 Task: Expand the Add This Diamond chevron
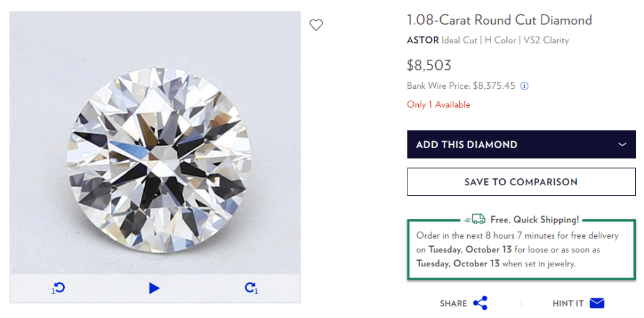(x=622, y=144)
